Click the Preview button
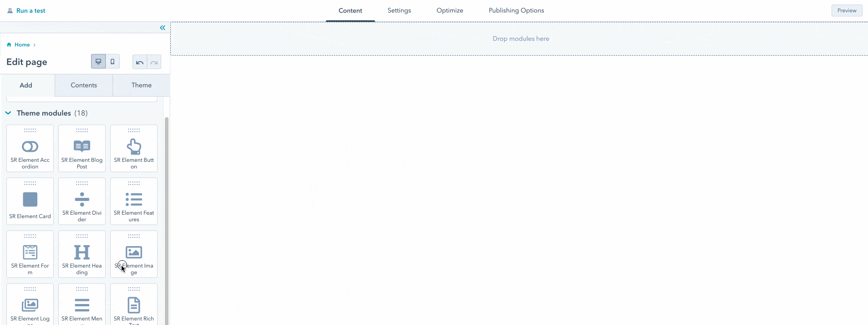Viewport: 868px width, 325px height. click(847, 10)
